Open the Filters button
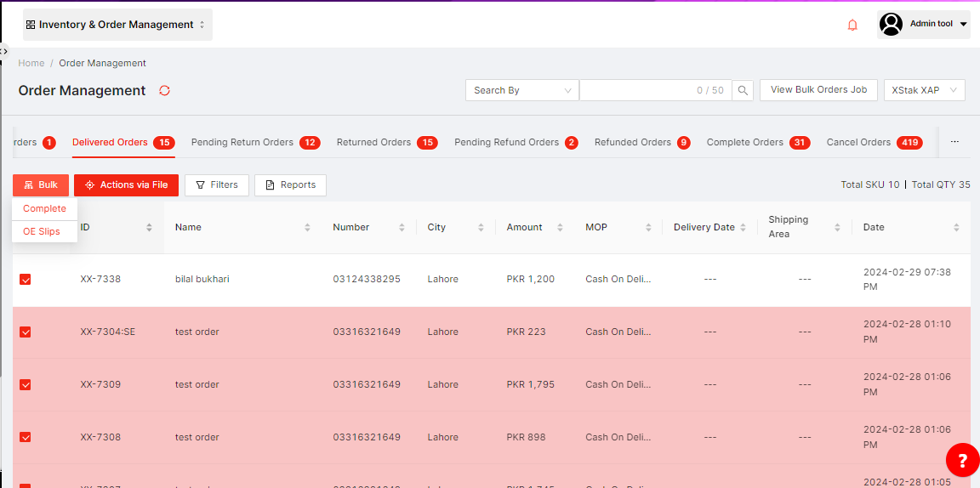The height and width of the screenshot is (488, 980). pos(217,184)
